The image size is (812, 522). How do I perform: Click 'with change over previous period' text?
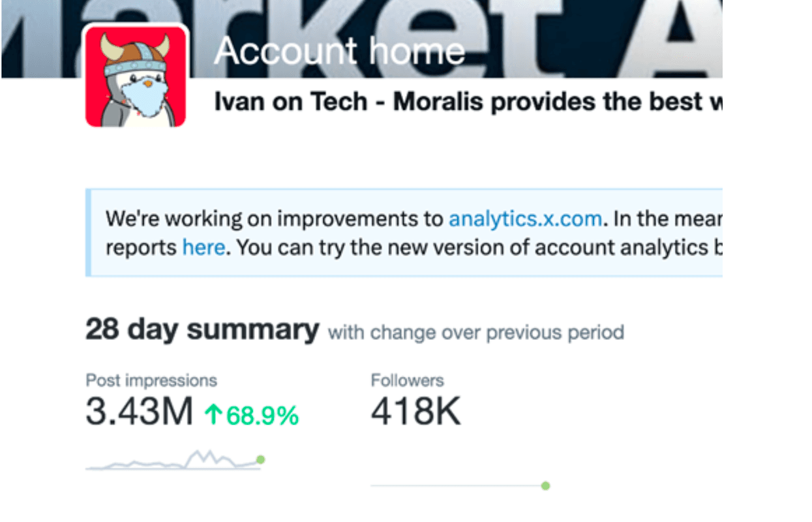click(x=476, y=332)
